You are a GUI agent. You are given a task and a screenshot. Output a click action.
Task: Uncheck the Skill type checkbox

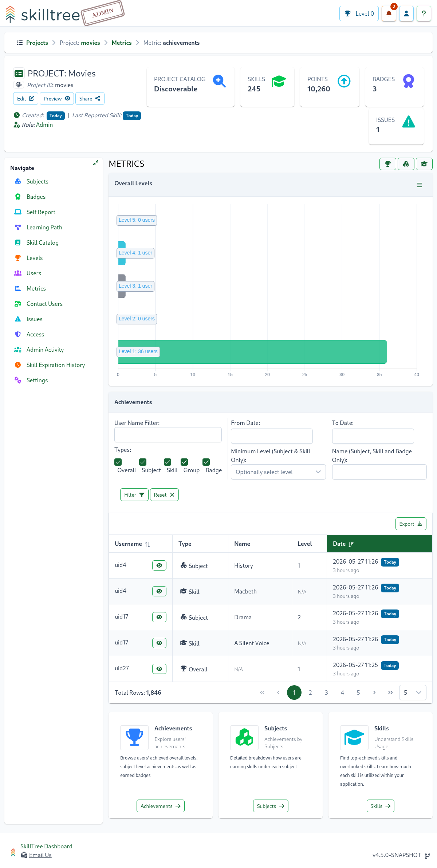point(168,462)
